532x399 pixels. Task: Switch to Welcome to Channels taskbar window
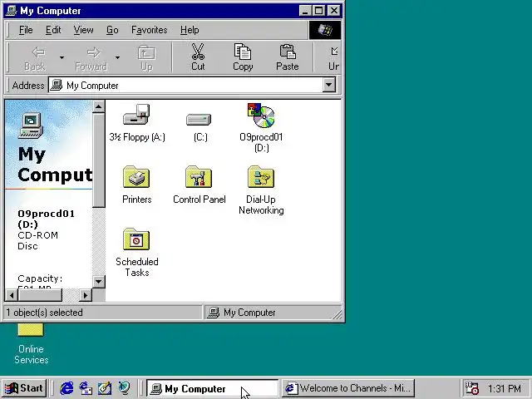pos(348,388)
